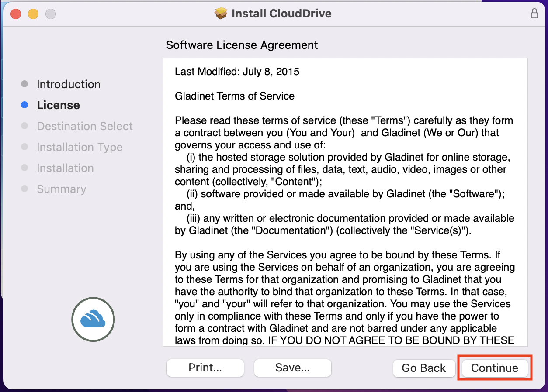Click the line starting '(i) the hosted storage solution'

pyautogui.click(x=349, y=157)
